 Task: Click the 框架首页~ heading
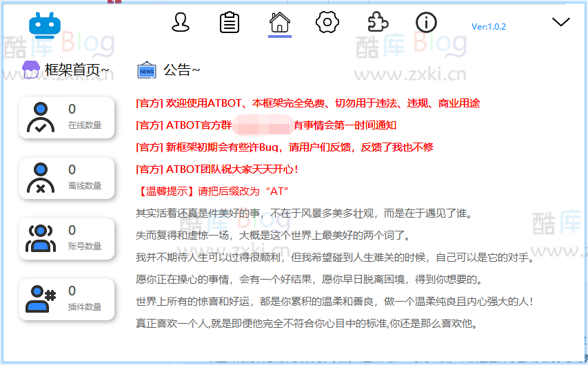(77, 70)
